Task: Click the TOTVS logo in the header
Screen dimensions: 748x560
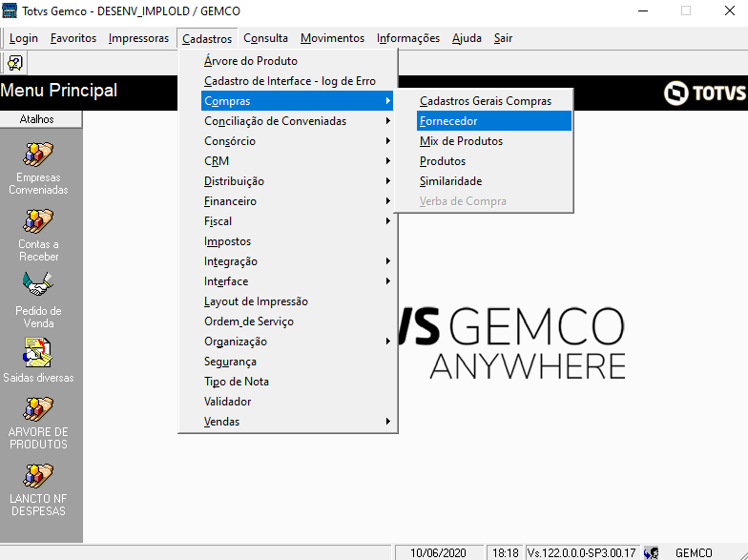Action: [x=704, y=93]
